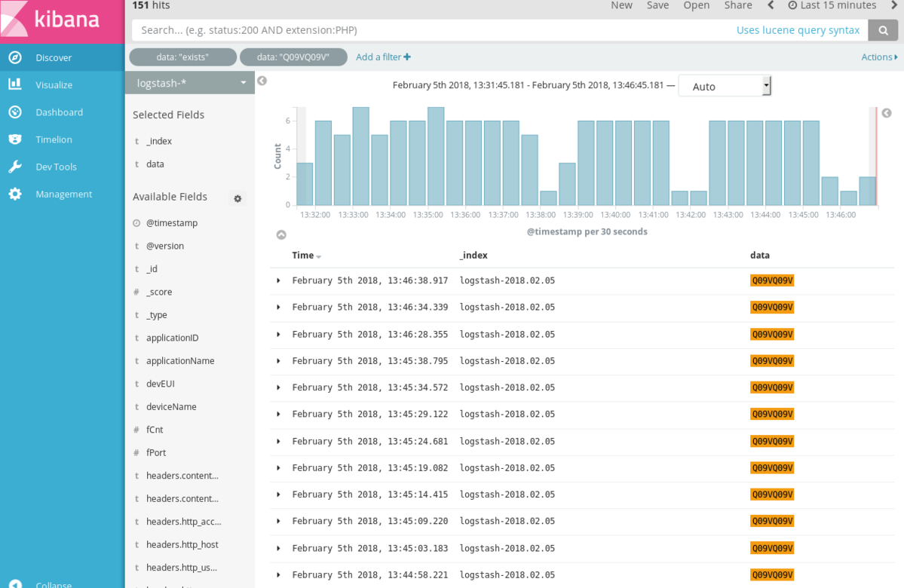This screenshot has width=904, height=588.
Task: Open the Uses lucene query syntax link
Action: pos(798,30)
